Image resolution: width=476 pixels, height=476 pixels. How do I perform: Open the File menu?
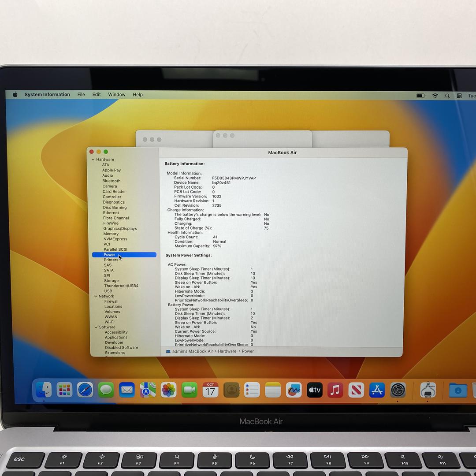point(81,94)
